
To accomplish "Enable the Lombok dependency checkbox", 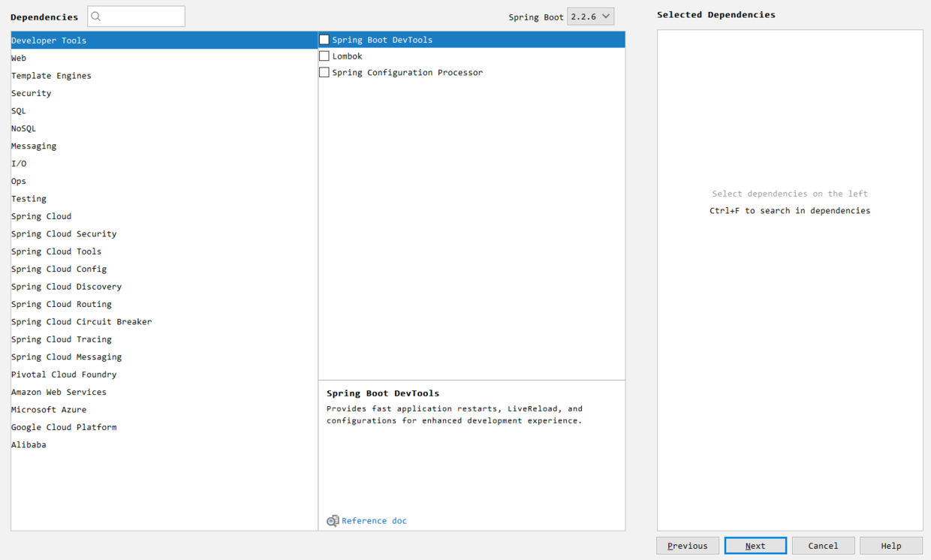I will pyautogui.click(x=324, y=56).
